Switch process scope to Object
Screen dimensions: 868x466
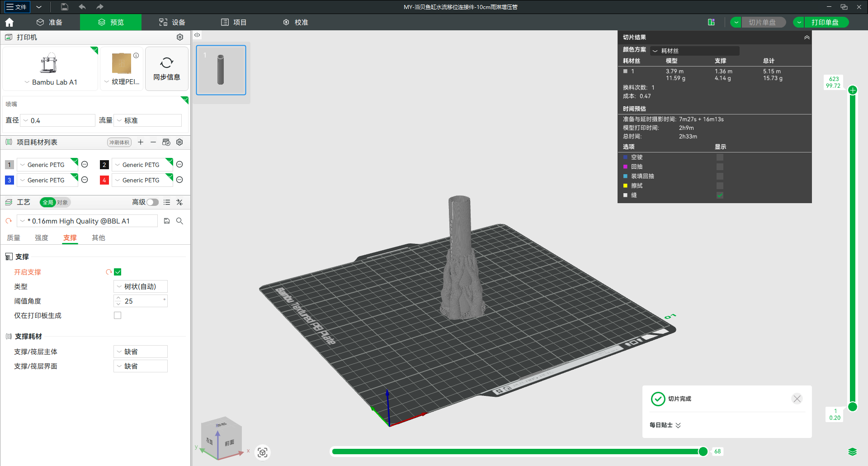click(x=62, y=202)
